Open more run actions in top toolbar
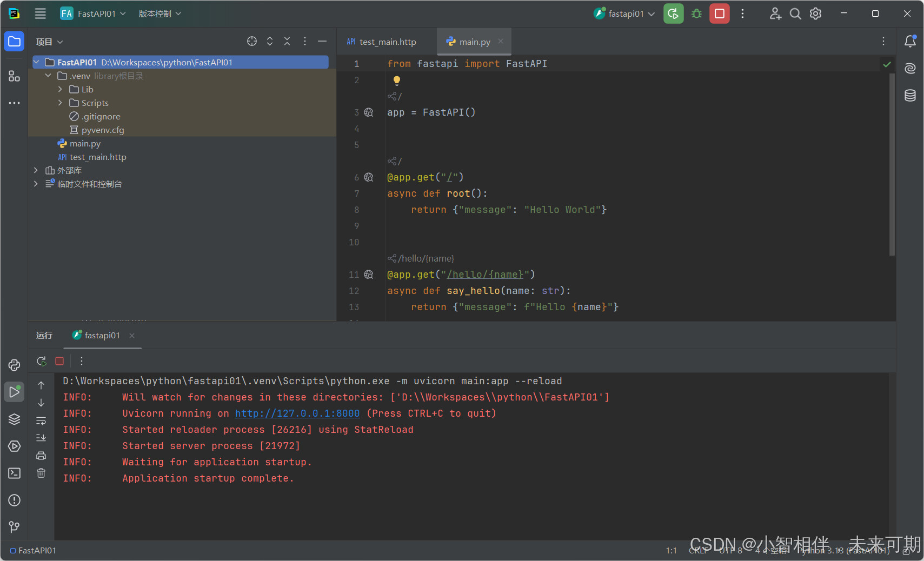The width and height of the screenshot is (924, 561). click(743, 14)
